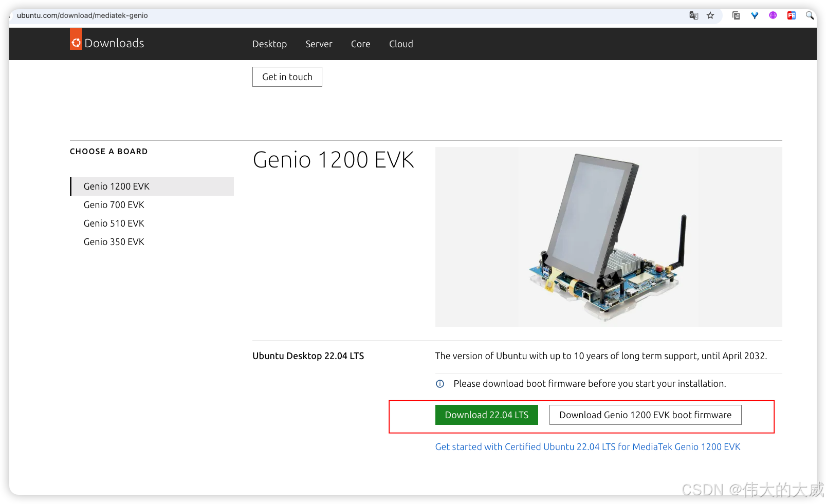This screenshot has height=504, width=826.
Task: Click the Get in touch button
Action: [x=287, y=77]
